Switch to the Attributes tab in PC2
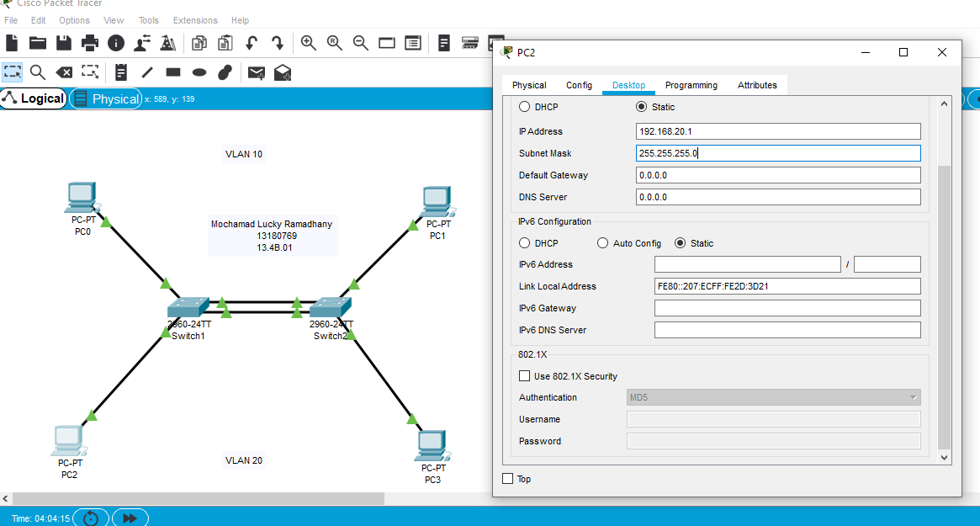Image resolution: width=980 pixels, height=526 pixels. point(757,85)
